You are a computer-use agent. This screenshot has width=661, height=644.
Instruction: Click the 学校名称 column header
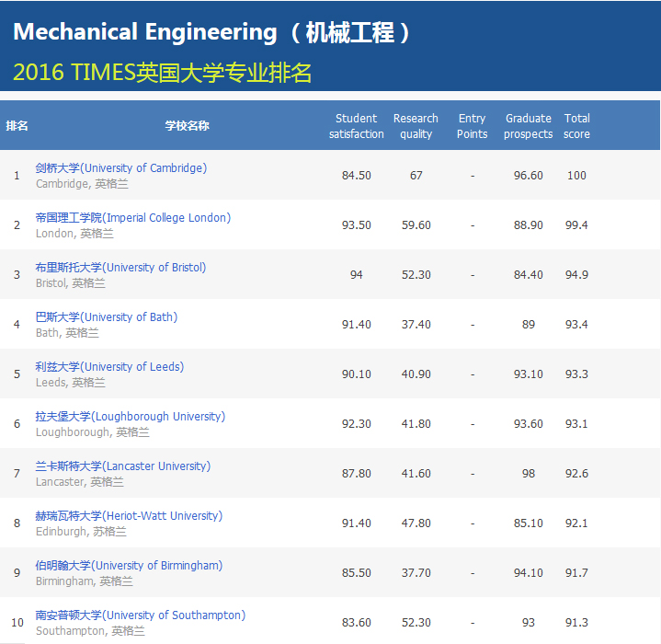pos(188,126)
